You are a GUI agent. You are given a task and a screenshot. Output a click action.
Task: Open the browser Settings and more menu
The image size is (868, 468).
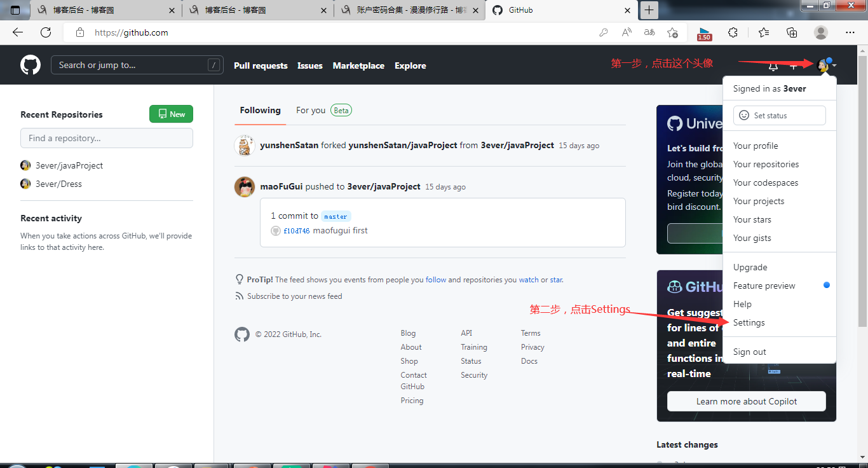point(850,32)
